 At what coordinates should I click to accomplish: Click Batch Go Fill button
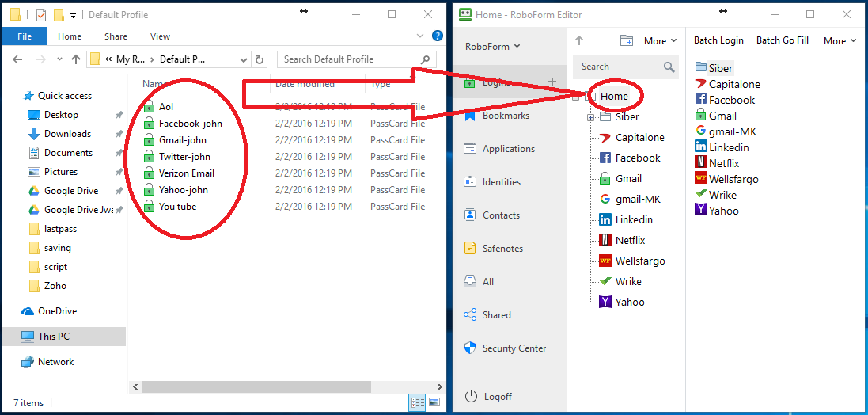coord(783,40)
